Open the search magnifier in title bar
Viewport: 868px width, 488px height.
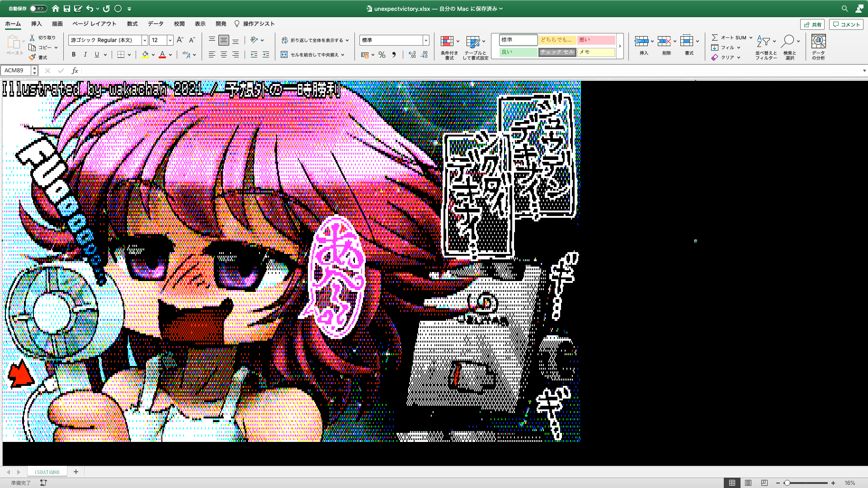click(x=844, y=9)
